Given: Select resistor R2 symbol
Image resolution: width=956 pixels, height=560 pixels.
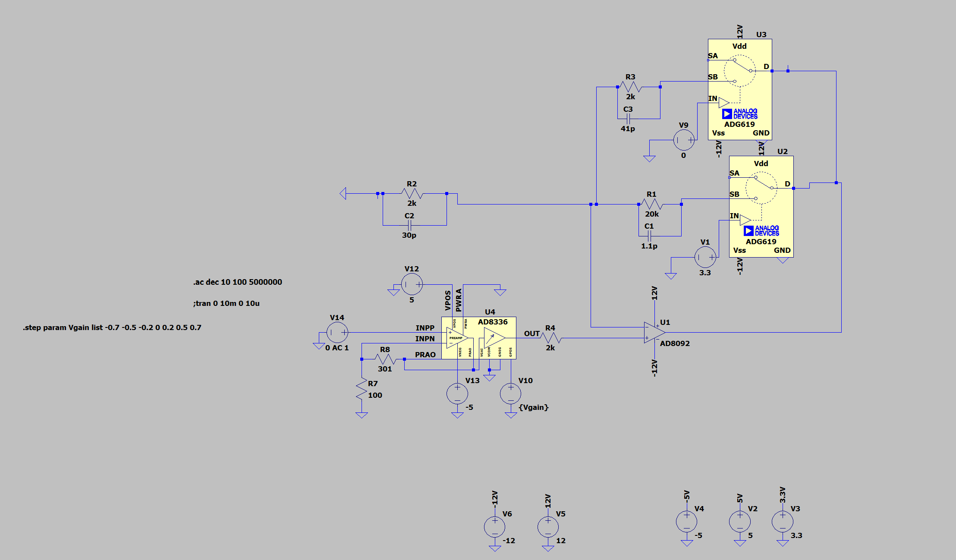Looking at the screenshot, I should pyautogui.click(x=412, y=193).
